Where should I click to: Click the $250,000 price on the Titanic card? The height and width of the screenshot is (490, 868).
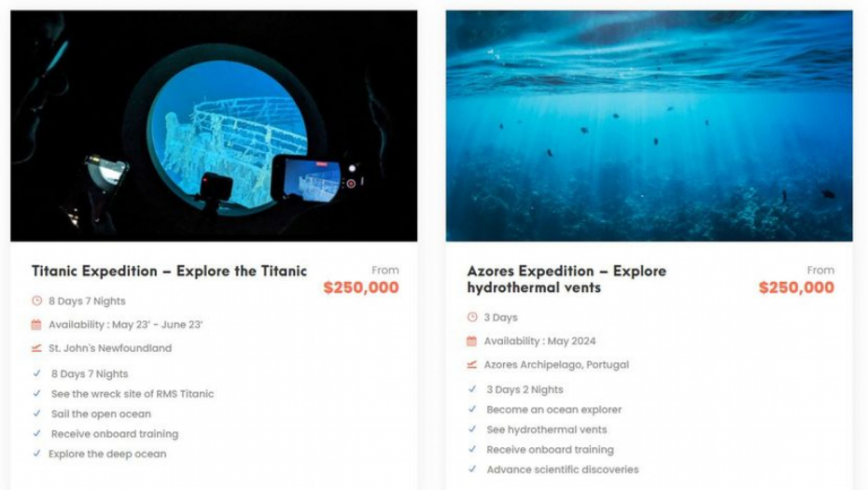pyautogui.click(x=361, y=287)
